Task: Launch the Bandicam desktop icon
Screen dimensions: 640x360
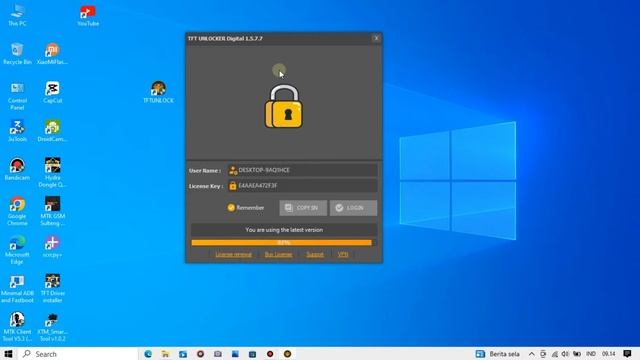Action: [17, 169]
